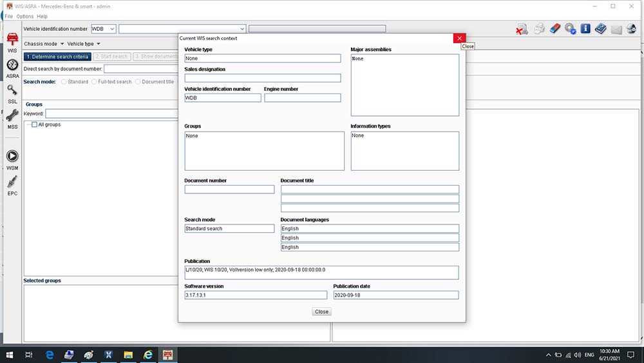Open the VIN number combo box arrow
644x363 pixels.
click(x=242, y=29)
